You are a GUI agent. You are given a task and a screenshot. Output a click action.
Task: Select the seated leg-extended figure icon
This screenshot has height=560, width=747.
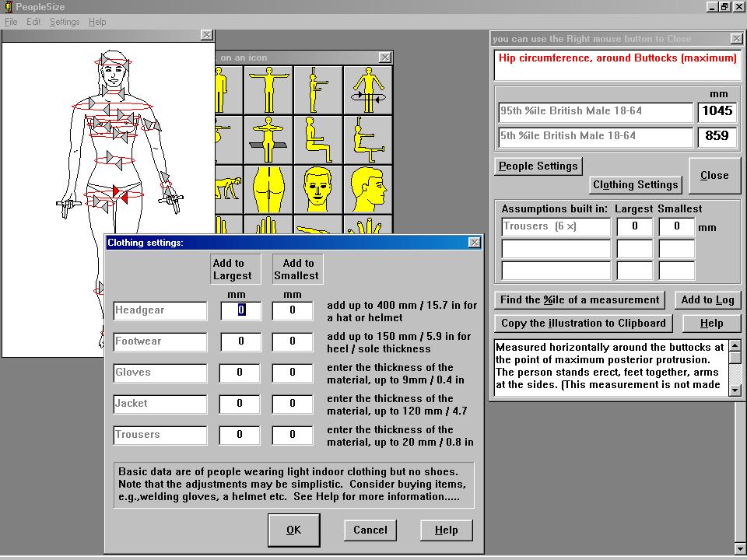pos(368,140)
